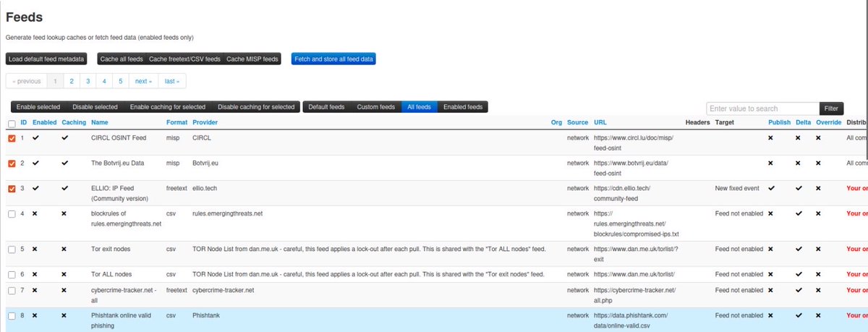Viewport: 868px width, 332px height.
Task: Uncheck the CIRCL OSINT Feed row checkbox
Action: click(12, 137)
